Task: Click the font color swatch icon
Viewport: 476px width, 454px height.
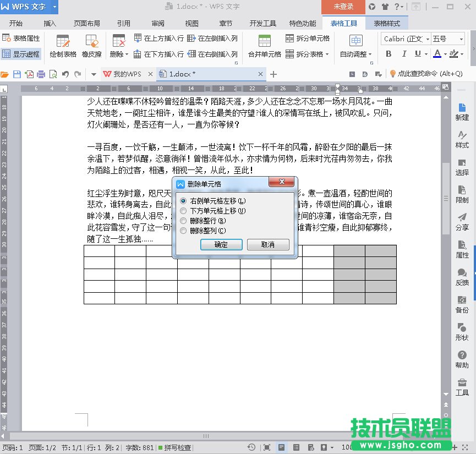Action: [436, 54]
